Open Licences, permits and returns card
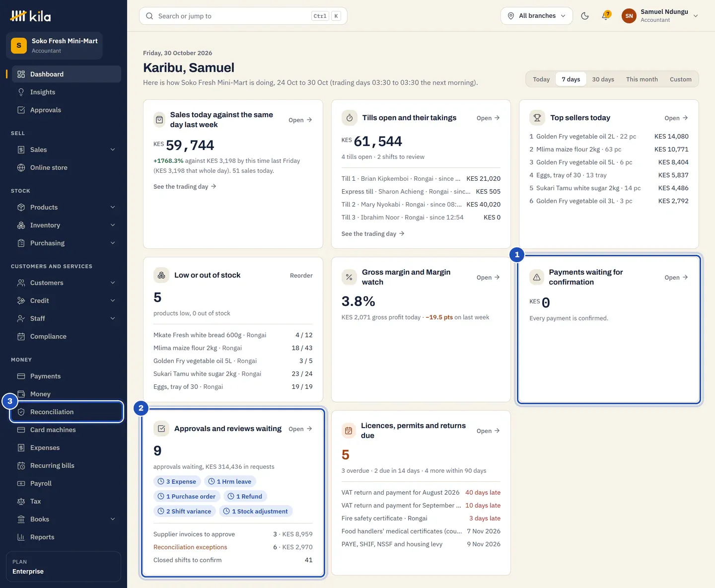The height and width of the screenshot is (588, 715). (x=488, y=431)
